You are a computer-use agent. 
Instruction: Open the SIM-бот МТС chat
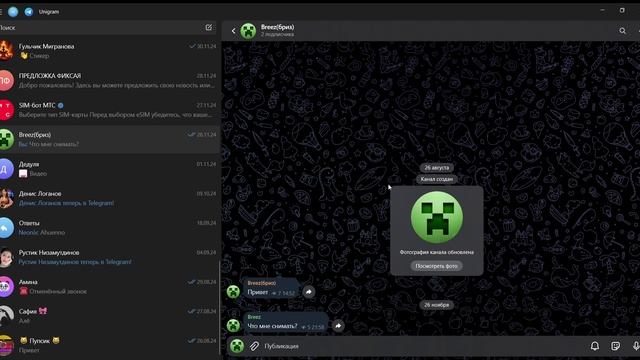click(x=109, y=110)
